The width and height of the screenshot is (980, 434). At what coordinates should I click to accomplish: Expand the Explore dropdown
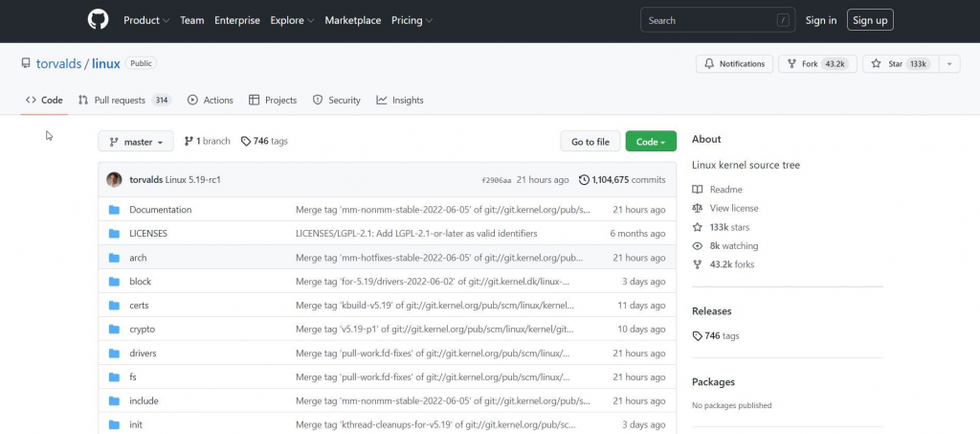292,20
